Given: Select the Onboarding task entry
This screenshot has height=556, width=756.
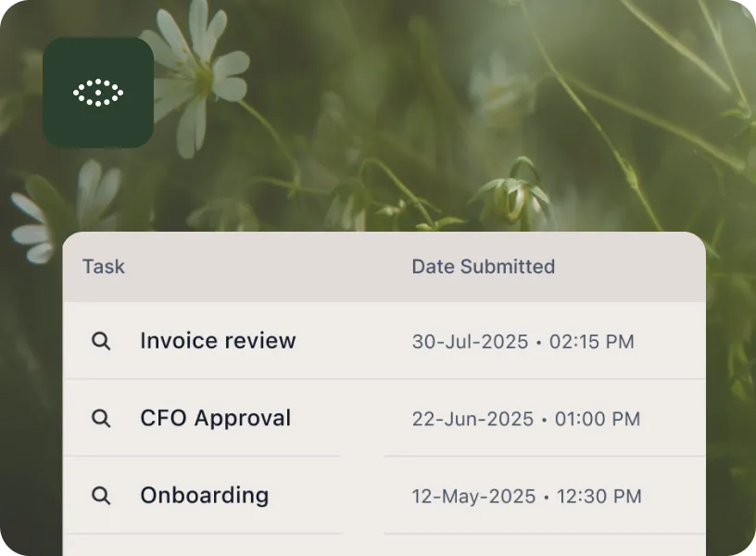Looking at the screenshot, I should click(204, 496).
